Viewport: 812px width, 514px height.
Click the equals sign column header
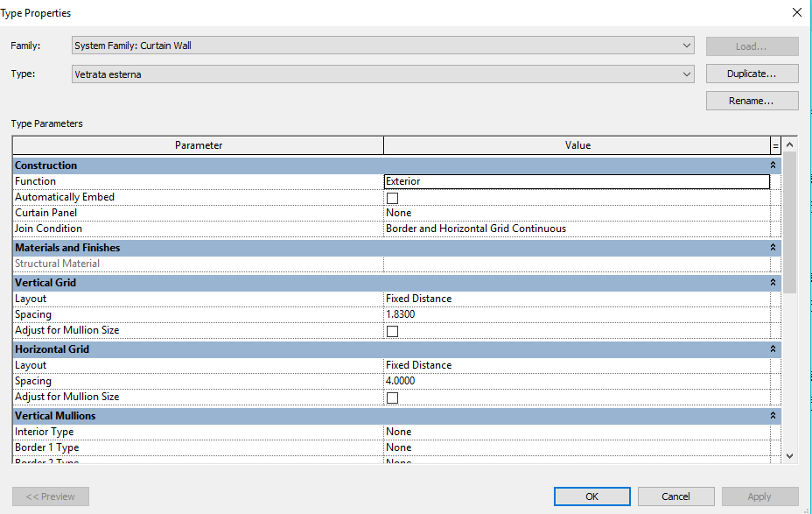pos(775,145)
